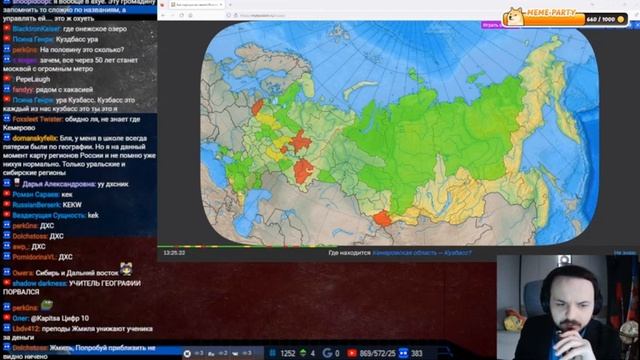
Task: Click chat message '@Kapitsa Цифр 10'
Action: coord(60,318)
